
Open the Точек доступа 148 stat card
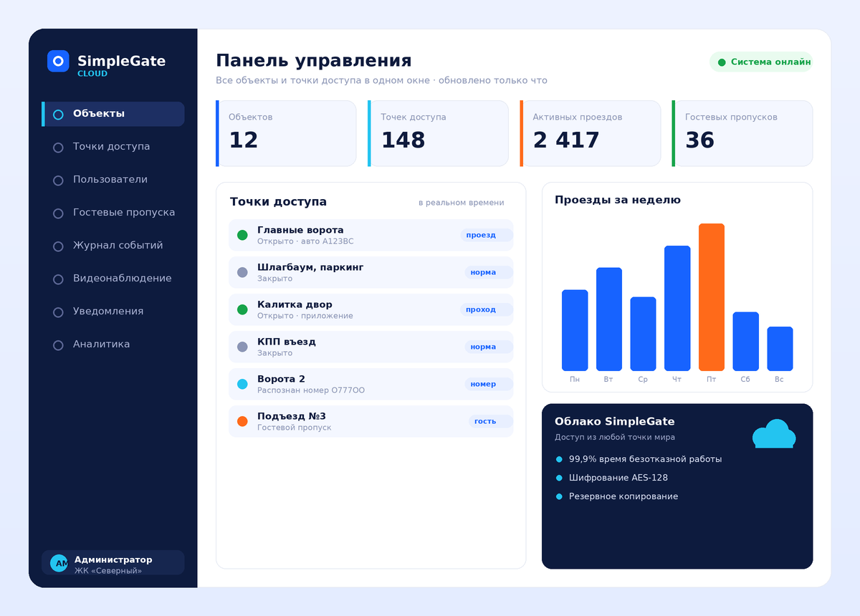point(438,133)
